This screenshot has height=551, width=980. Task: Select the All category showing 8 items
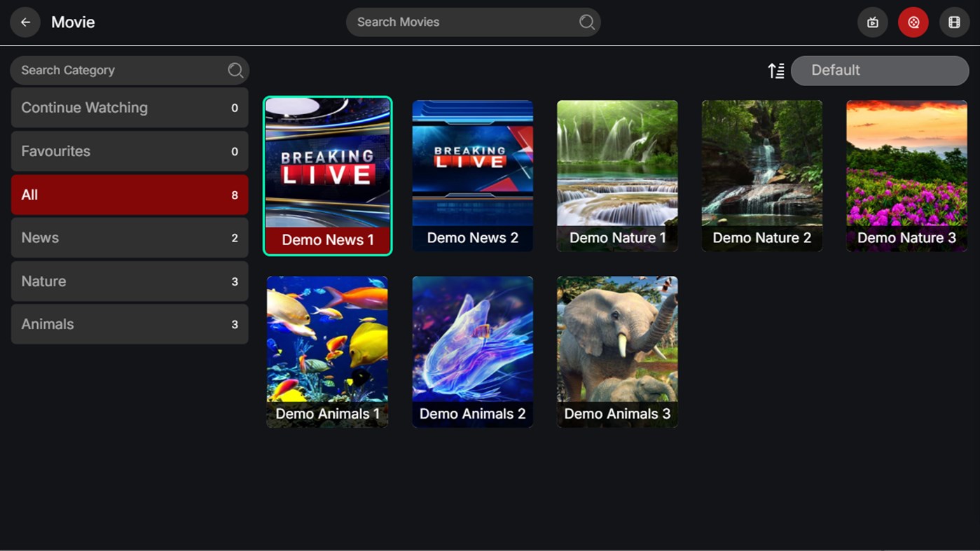pyautogui.click(x=130, y=195)
